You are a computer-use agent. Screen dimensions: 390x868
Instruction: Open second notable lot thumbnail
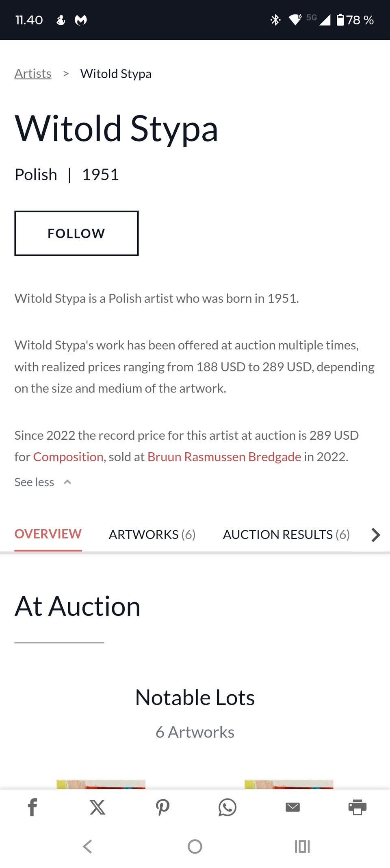289,784
